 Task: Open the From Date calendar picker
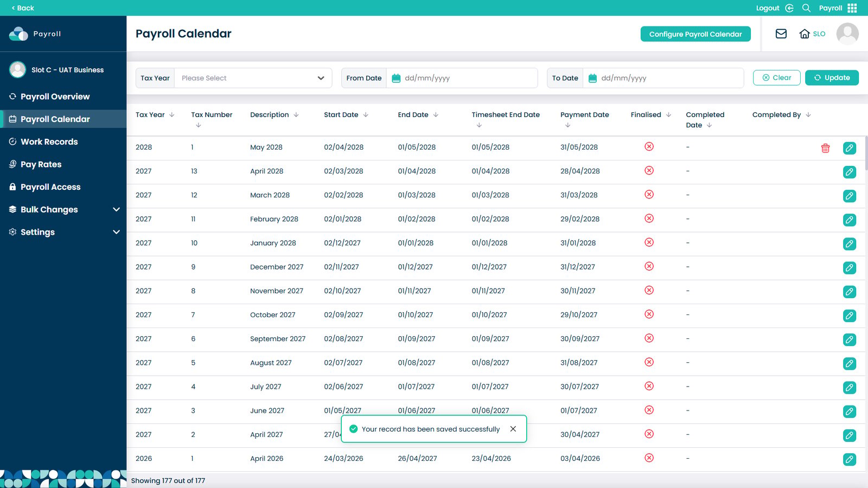(396, 78)
